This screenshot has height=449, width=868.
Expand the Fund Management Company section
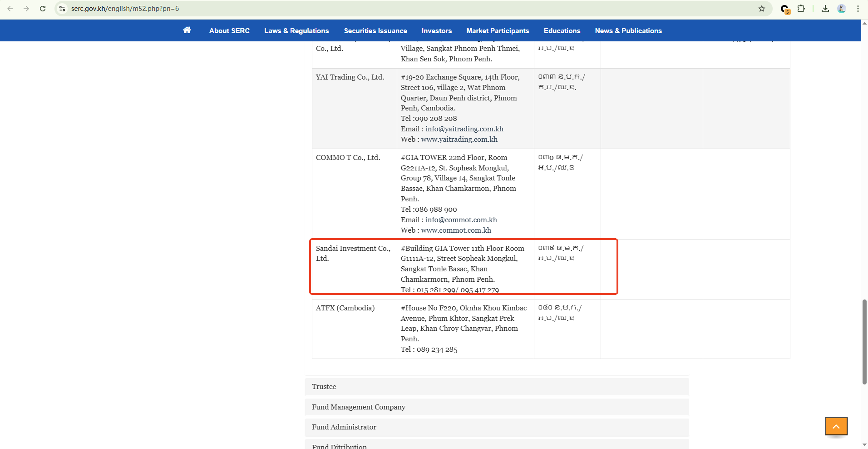(x=497, y=407)
